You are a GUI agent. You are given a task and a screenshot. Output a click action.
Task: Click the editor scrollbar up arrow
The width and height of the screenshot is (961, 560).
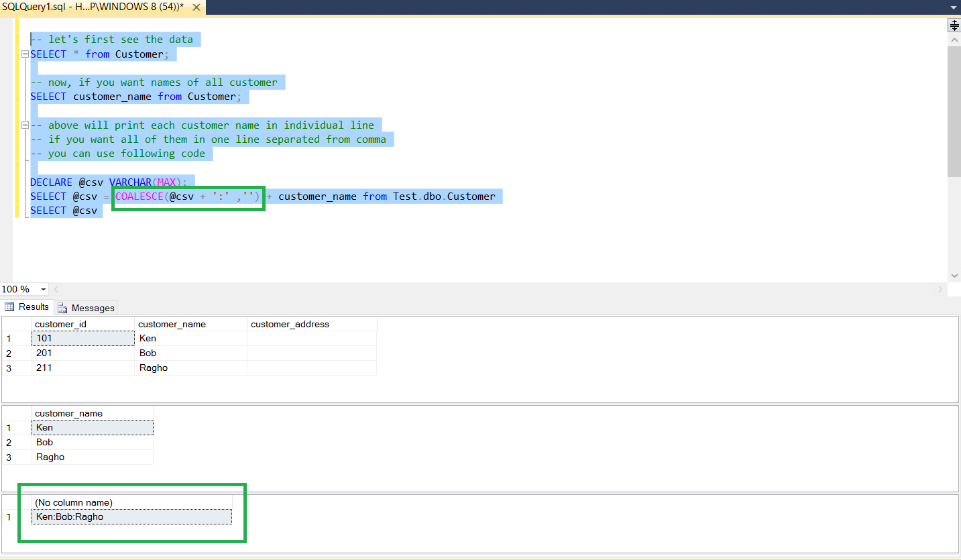point(954,39)
